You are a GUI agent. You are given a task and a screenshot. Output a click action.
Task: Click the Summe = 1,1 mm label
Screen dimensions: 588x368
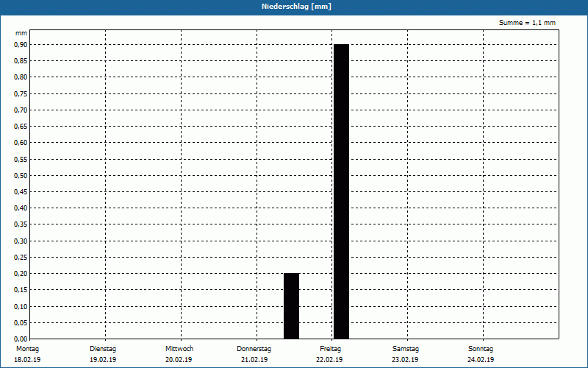click(x=527, y=23)
